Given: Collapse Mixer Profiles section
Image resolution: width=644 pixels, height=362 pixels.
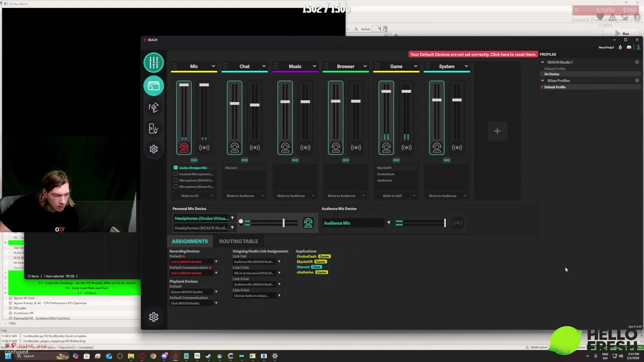Looking at the screenshot, I should (542, 81).
